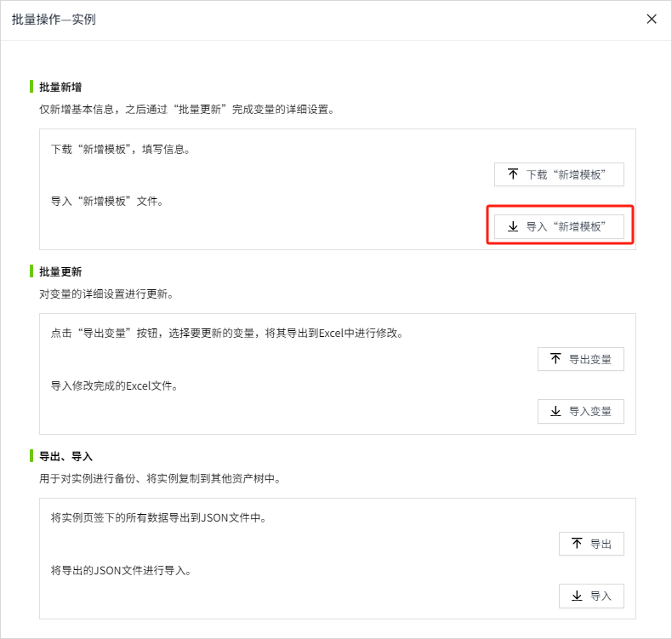The image size is (672, 639).
Task: Download the 新增模板 template file
Action: pyautogui.click(x=559, y=174)
